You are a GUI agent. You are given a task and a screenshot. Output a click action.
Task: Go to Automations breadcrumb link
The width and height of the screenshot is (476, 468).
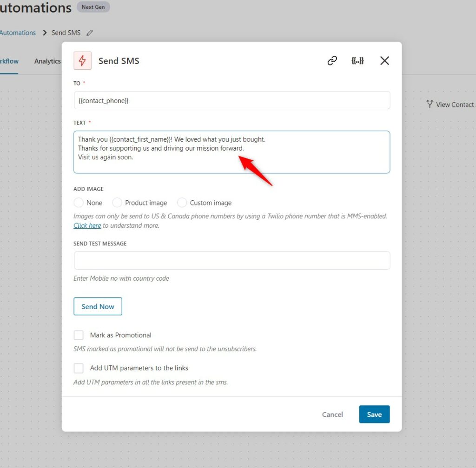18,33
